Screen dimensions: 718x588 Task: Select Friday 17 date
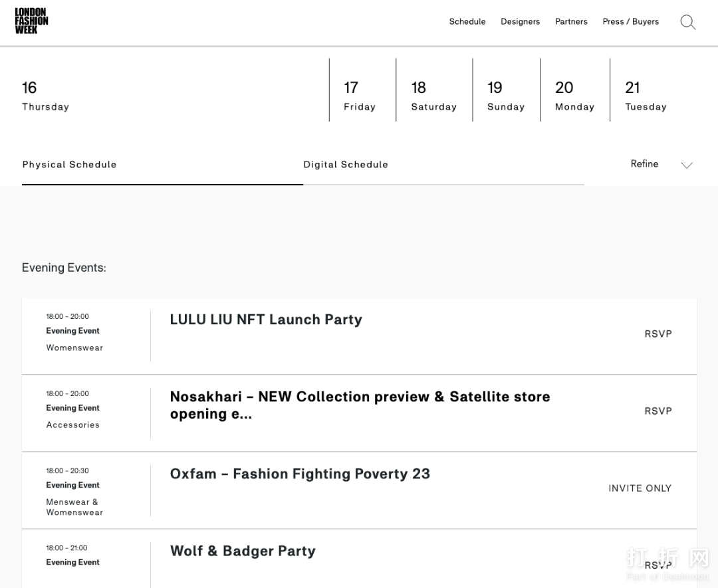360,96
